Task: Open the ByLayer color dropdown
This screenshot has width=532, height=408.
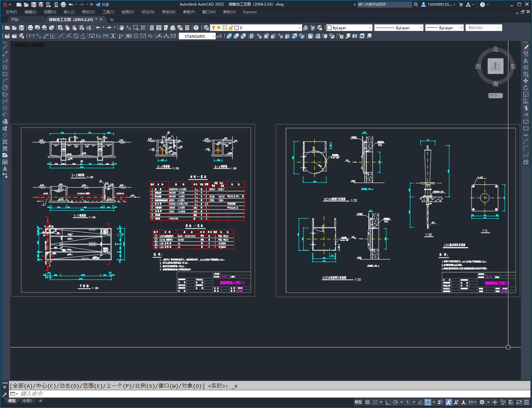Action: (x=349, y=28)
